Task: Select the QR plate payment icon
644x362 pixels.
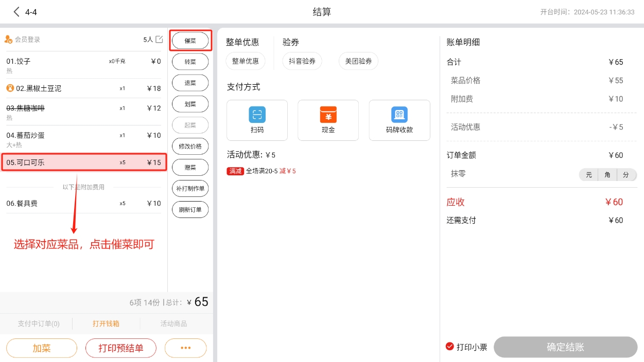Action: tap(399, 115)
